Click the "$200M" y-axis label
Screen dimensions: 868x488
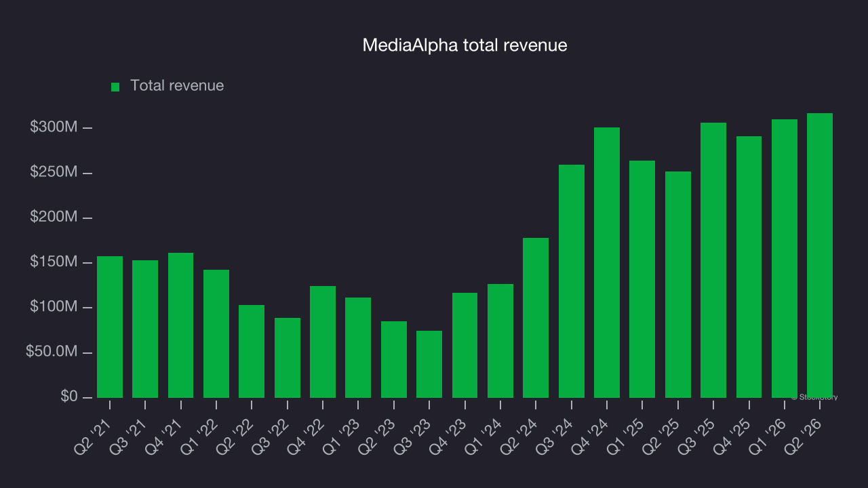pyautogui.click(x=54, y=218)
